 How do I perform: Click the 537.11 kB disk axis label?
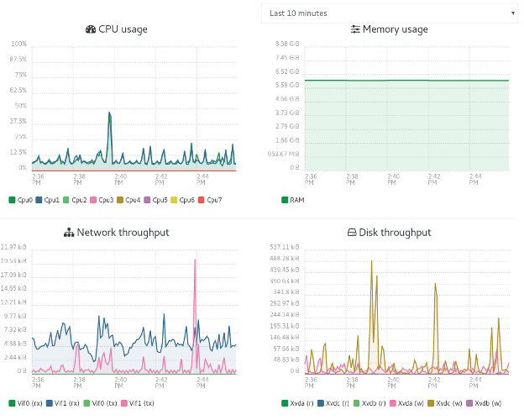[285, 247]
